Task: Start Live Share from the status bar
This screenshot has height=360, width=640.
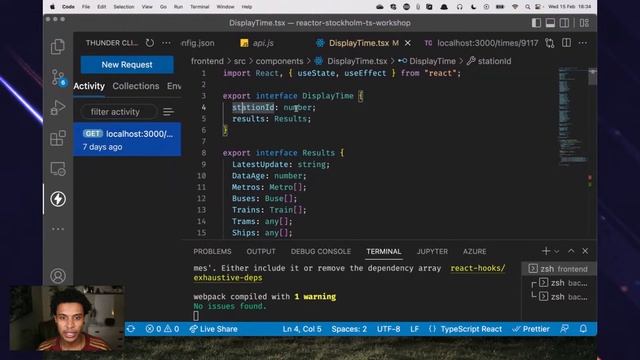Action: pos(213,329)
